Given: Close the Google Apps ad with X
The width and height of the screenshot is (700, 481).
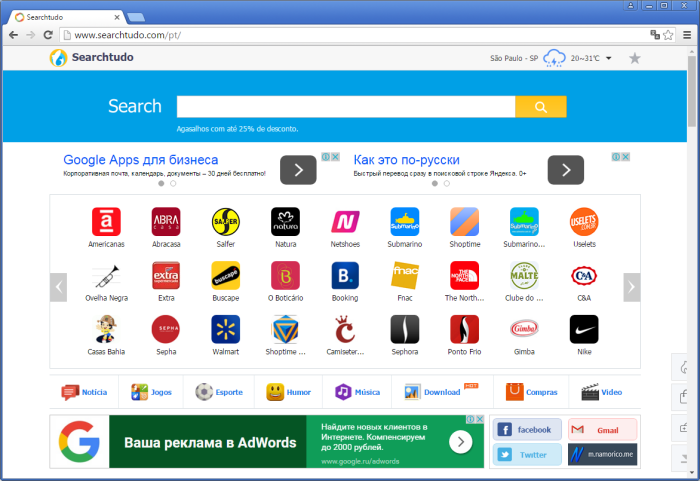Looking at the screenshot, I should coord(335,157).
